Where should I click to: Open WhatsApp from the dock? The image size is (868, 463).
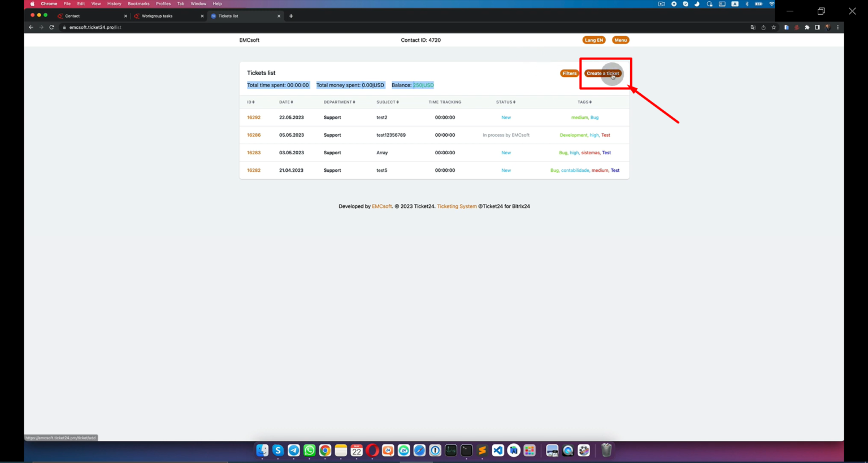point(309,450)
